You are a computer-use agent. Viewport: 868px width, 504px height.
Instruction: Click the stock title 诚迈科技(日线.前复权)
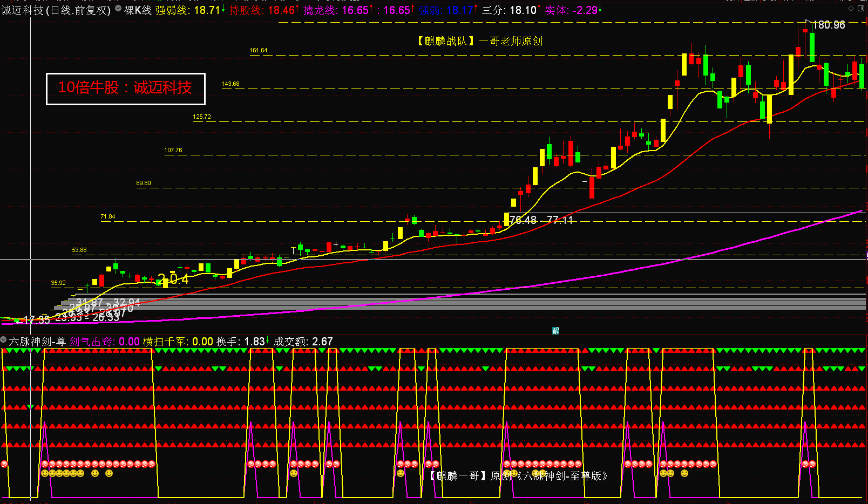(56, 10)
